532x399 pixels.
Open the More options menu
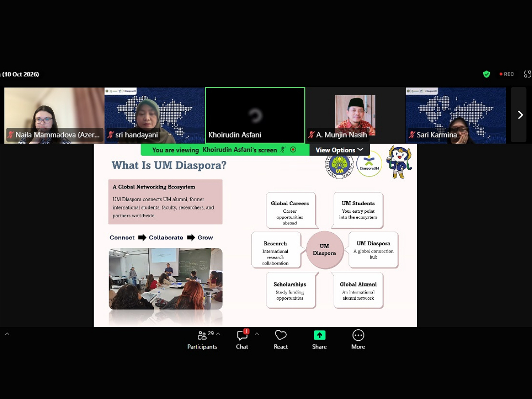coord(358,340)
